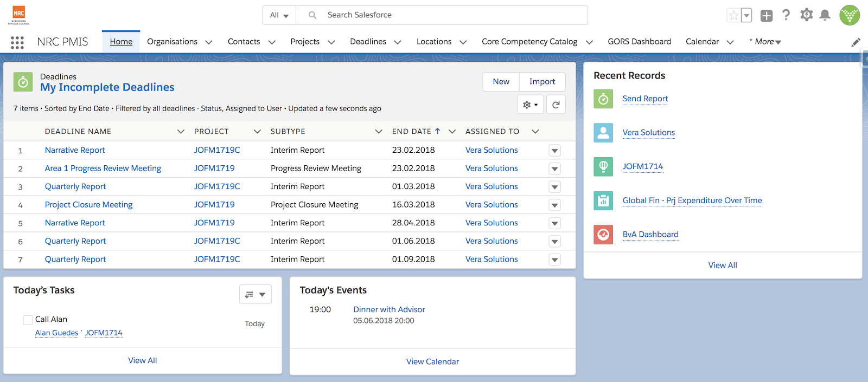This screenshot has height=382, width=868.
Task: Open Today's Tasks filter dropdown
Action: (x=256, y=294)
